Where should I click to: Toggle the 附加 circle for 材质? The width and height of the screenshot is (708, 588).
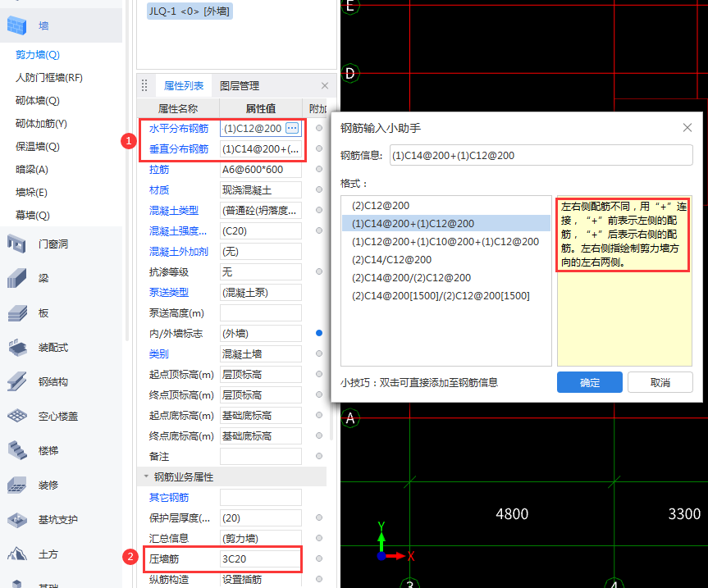click(x=319, y=189)
